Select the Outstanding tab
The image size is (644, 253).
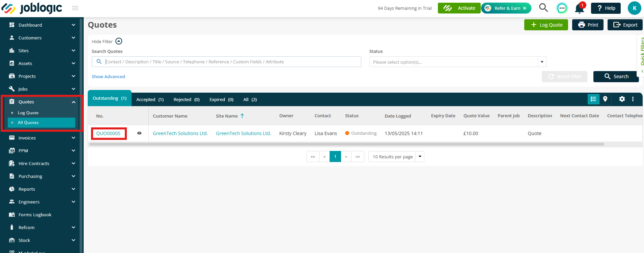pyautogui.click(x=110, y=98)
